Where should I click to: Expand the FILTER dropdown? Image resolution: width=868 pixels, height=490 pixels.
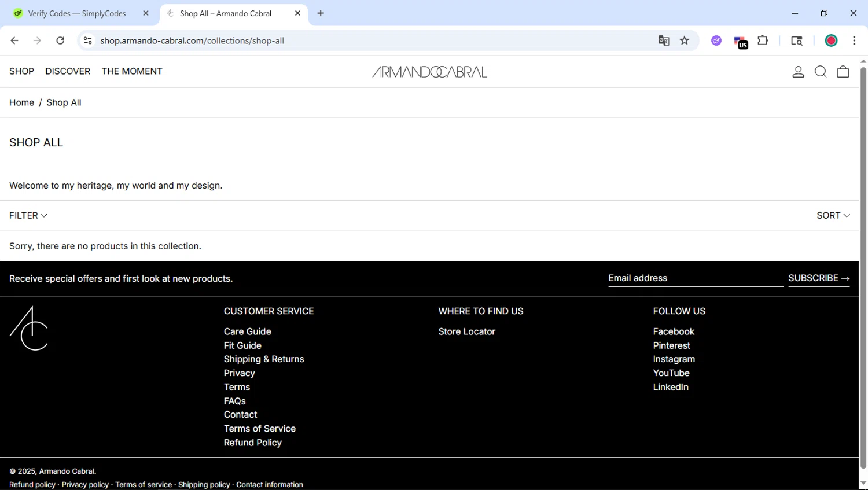[x=28, y=215]
